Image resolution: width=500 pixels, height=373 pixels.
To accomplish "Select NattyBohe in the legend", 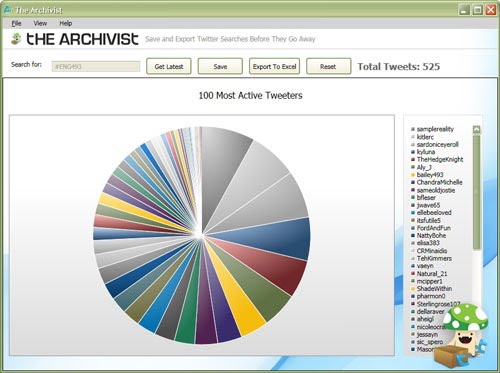I will pos(431,235).
